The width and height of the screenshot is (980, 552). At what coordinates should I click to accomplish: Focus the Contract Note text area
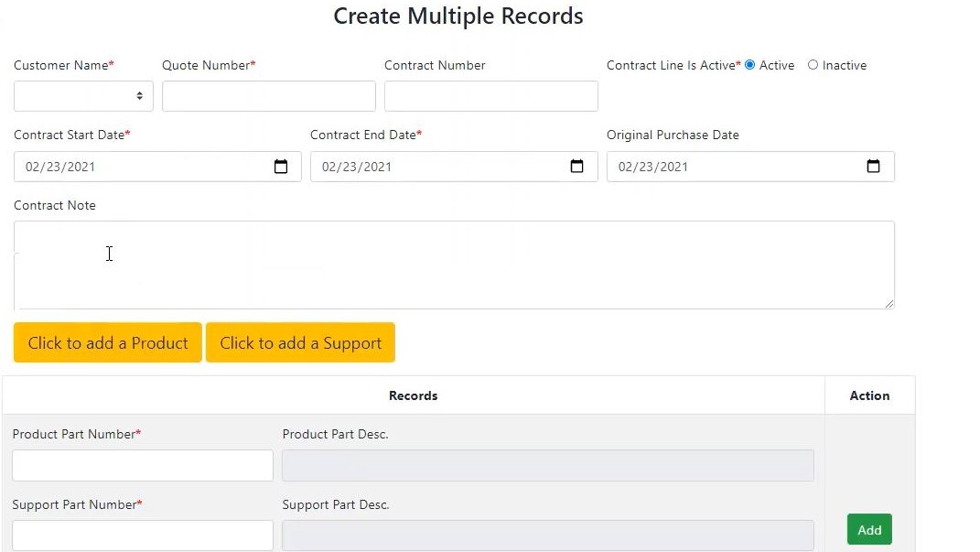pyautogui.click(x=454, y=265)
